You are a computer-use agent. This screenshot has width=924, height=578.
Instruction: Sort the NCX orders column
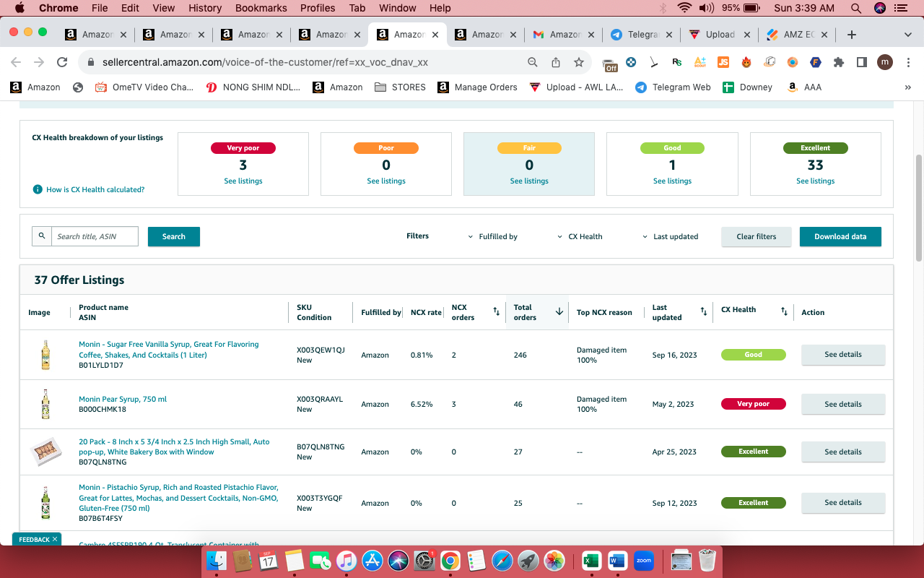[x=496, y=311]
